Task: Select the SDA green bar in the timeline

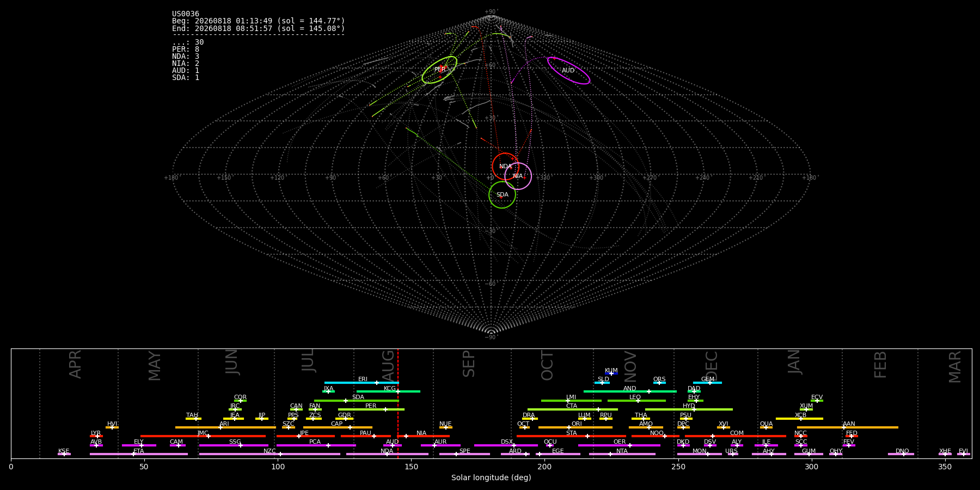Action: (x=357, y=401)
